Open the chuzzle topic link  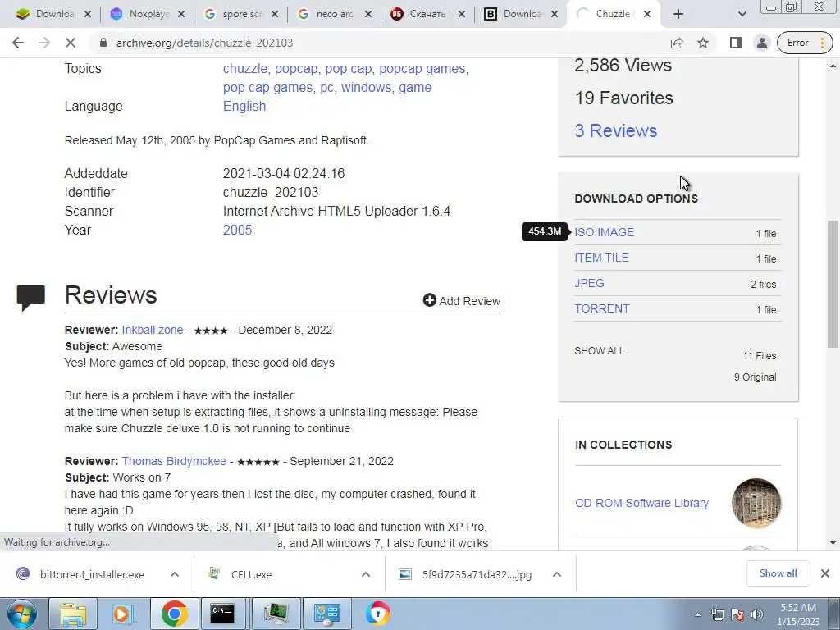244,69
